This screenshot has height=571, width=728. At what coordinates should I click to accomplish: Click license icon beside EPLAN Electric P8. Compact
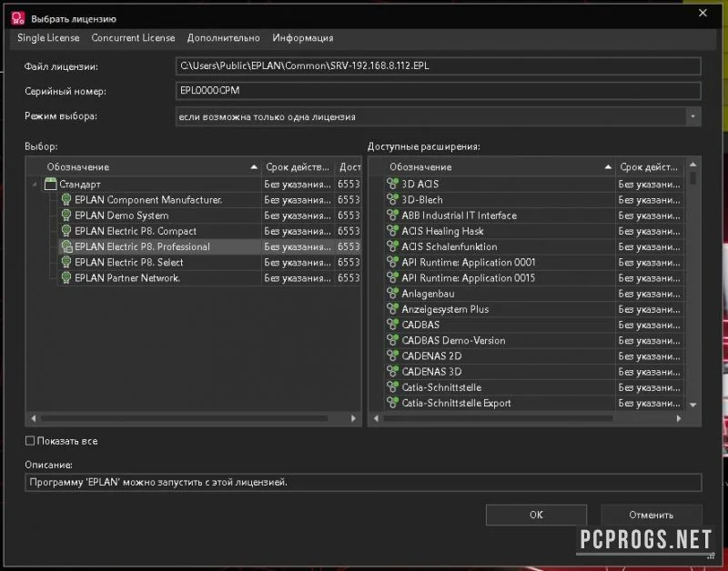pyautogui.click(x=66, y=231)
